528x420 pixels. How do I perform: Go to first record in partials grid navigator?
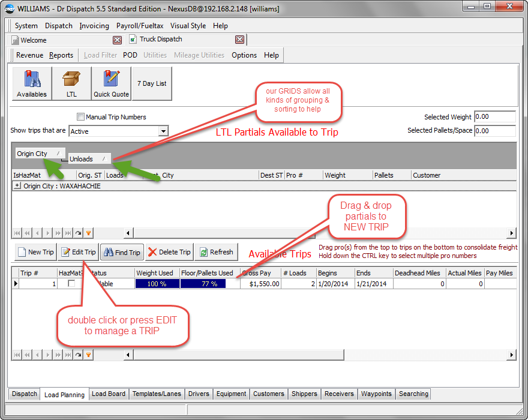pyautogui.click(x=17, y=233)
